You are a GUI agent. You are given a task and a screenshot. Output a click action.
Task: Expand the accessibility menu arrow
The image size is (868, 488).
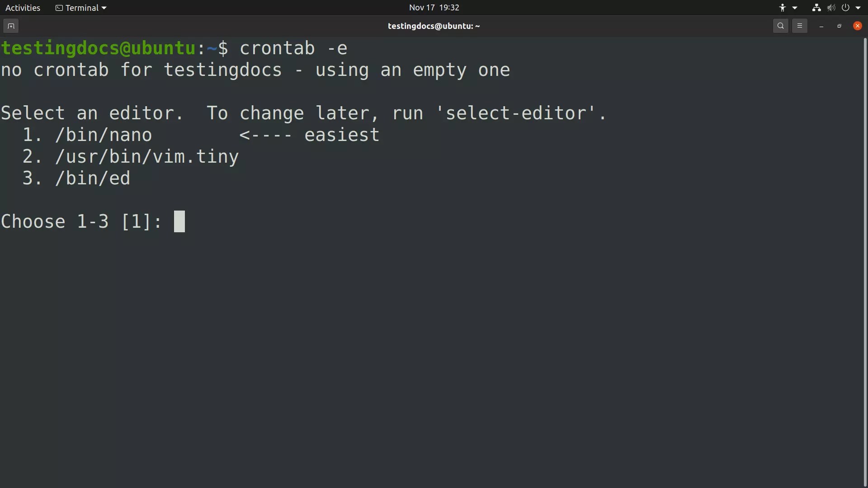pos(795,8)
